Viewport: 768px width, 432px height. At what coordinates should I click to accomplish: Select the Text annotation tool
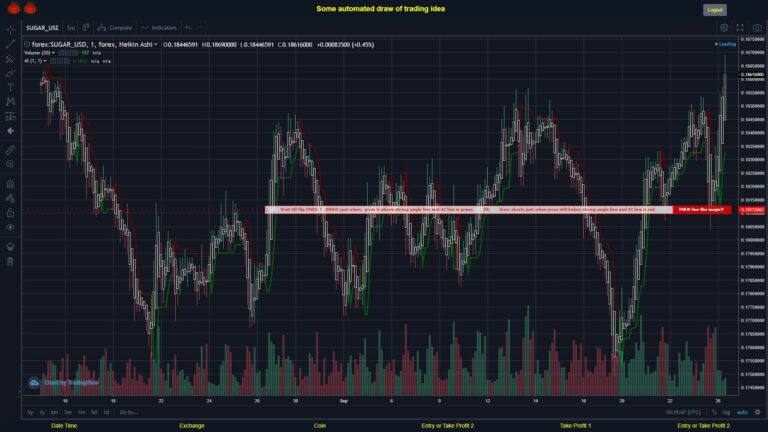tap(10, 88)
